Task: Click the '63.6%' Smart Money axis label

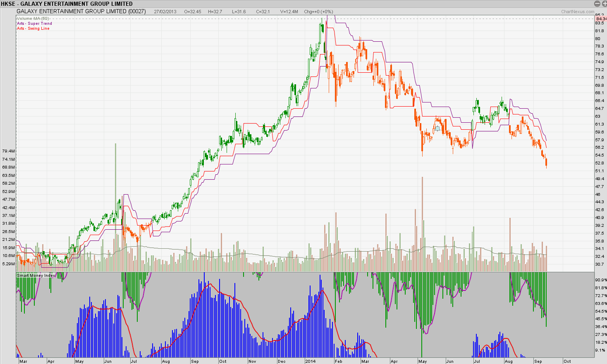Action: coord(601,304)
